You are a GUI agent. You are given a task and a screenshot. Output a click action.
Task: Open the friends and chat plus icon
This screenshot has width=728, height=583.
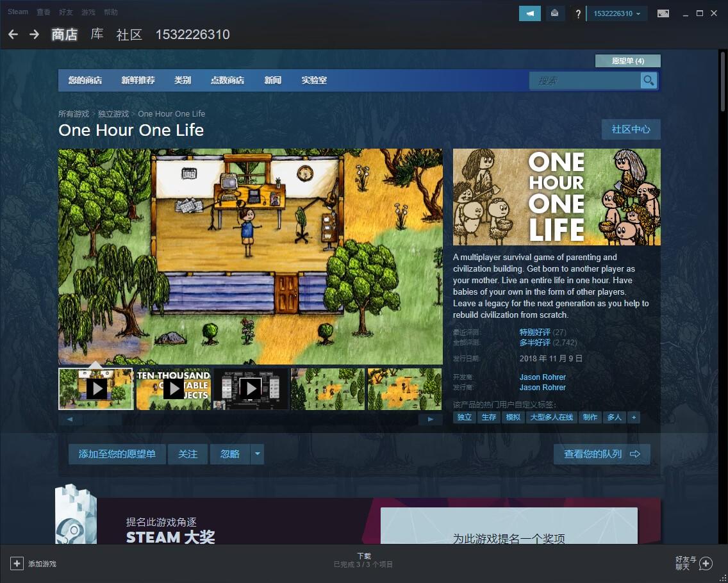(x=706, y=564)
